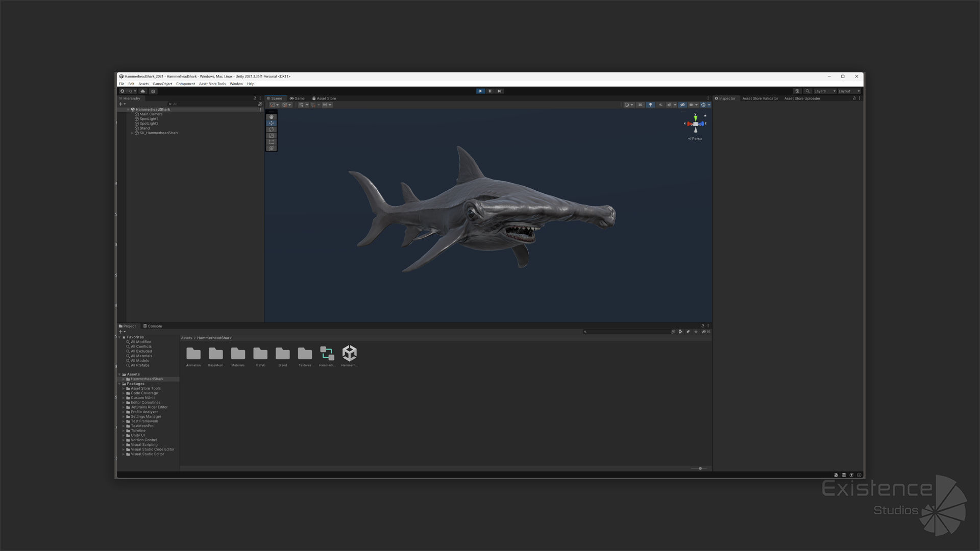Toggle hidden objects scene visibility
This screenshot has height=551, width=980.
[682, 105]
